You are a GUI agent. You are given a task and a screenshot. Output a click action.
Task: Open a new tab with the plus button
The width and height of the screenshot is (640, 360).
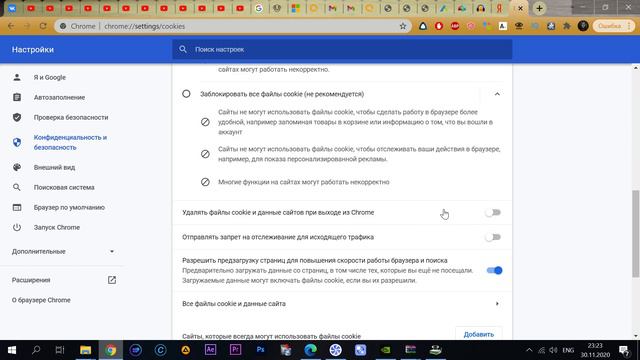(539, 8)
